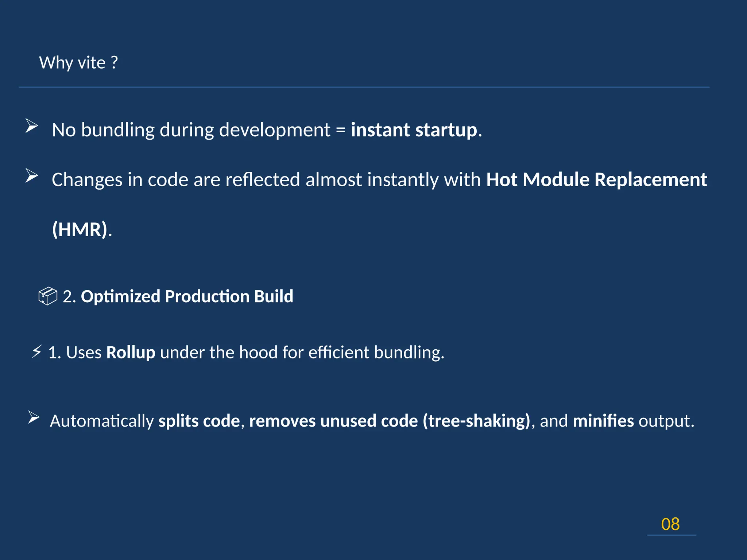This screenshot has width=747, height=560.
Task: Click the horizontal line under title
Action: click(364, 87)
